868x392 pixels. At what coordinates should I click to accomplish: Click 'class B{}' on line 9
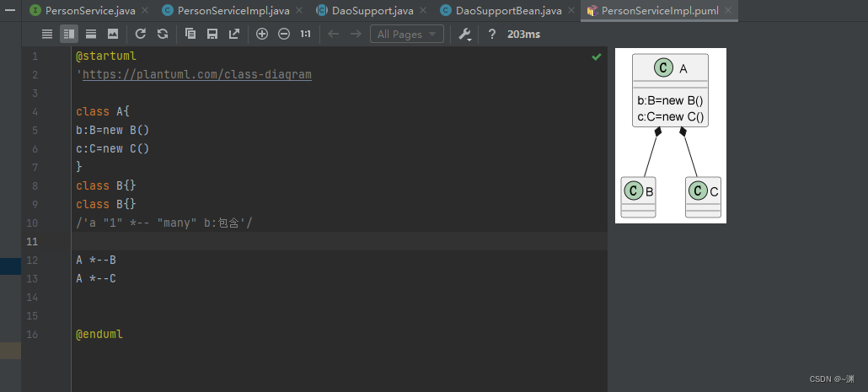click(x=105, y=204)
